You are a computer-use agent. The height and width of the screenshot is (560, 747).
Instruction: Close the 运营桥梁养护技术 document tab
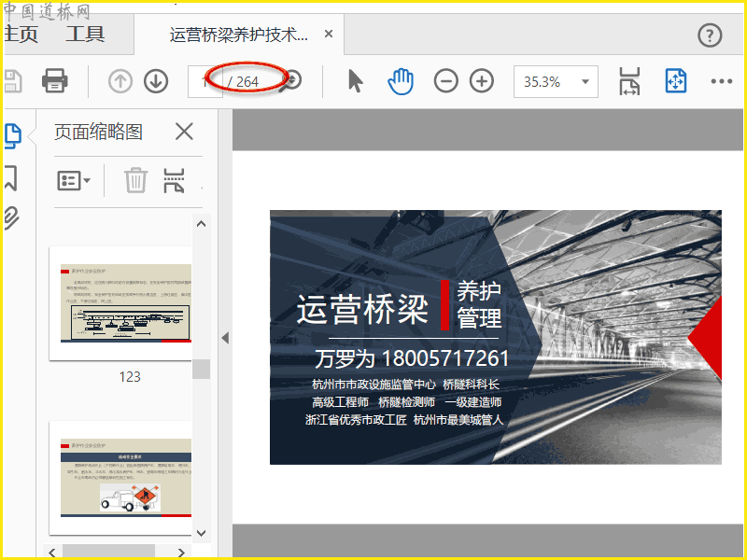point(329,34)
